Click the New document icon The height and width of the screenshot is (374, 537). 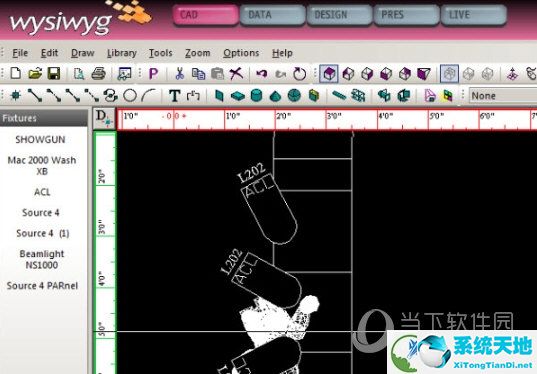point(16,73)
